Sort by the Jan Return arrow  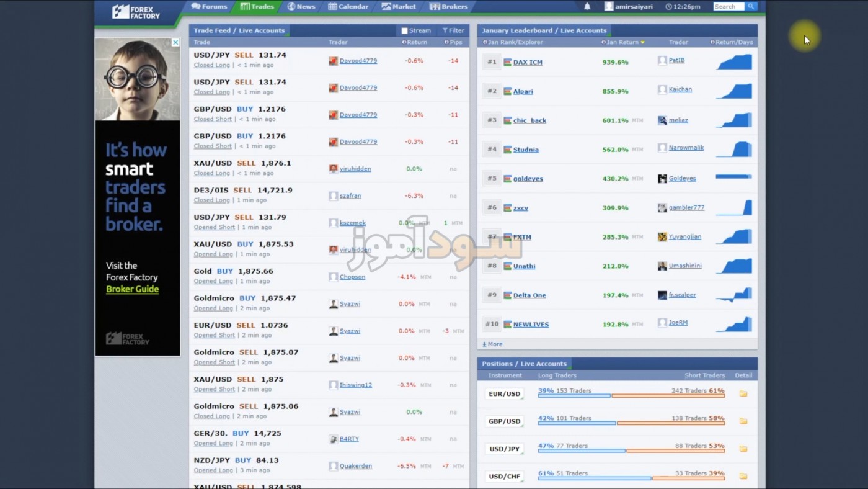point(642,42)
